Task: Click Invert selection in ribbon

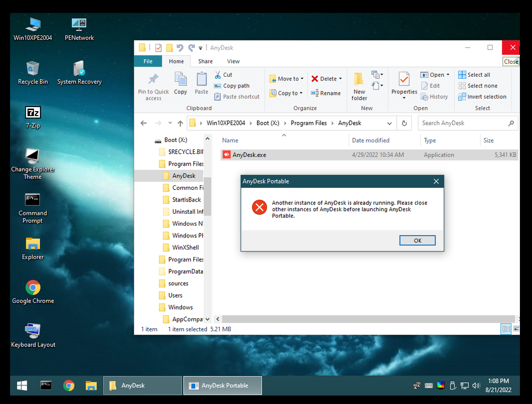Action: point(482,97)
